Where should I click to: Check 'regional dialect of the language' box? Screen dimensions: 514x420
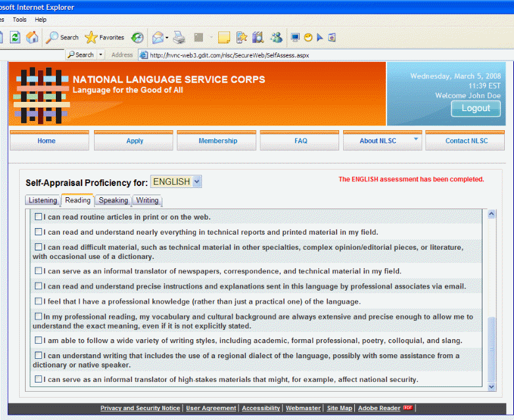point(38,356)
